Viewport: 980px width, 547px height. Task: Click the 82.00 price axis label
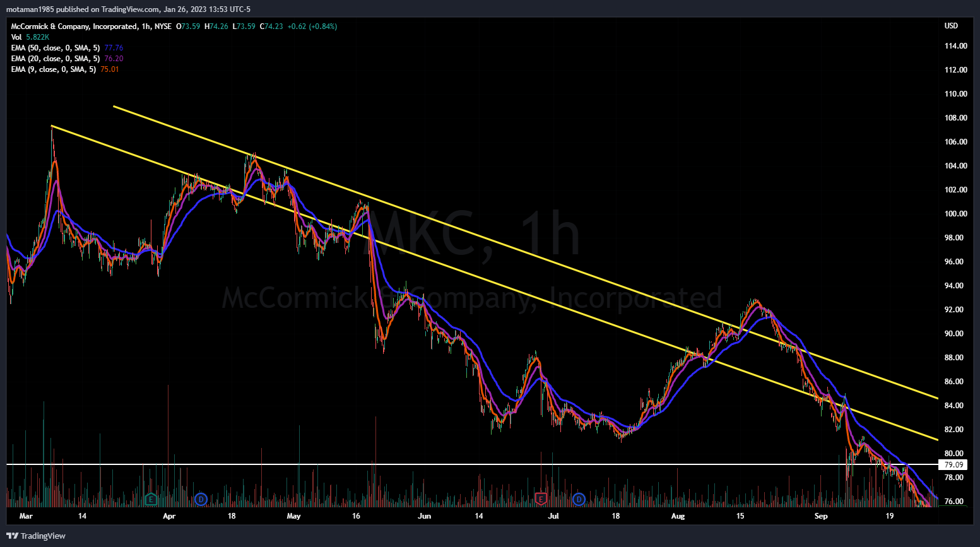(953, 430)
